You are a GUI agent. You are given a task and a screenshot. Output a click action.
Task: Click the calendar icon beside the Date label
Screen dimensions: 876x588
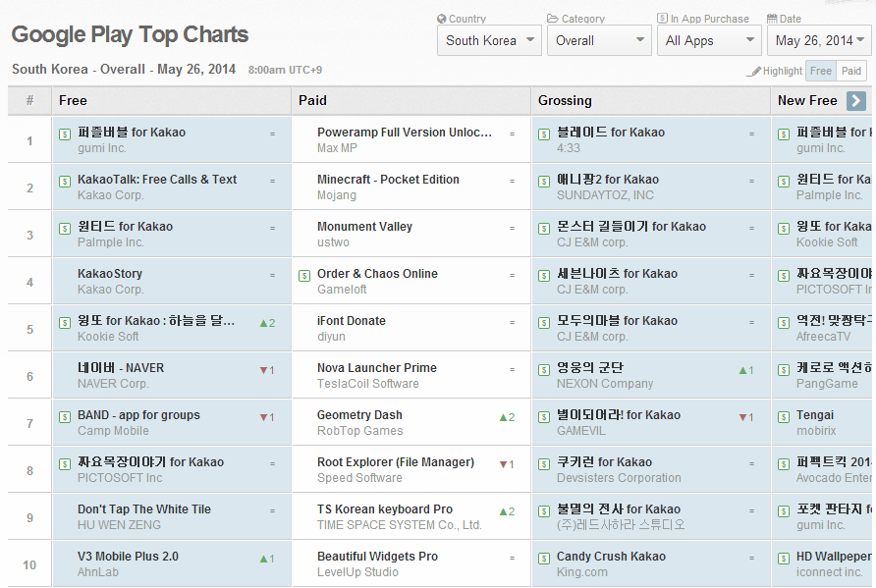click(772, 19)
